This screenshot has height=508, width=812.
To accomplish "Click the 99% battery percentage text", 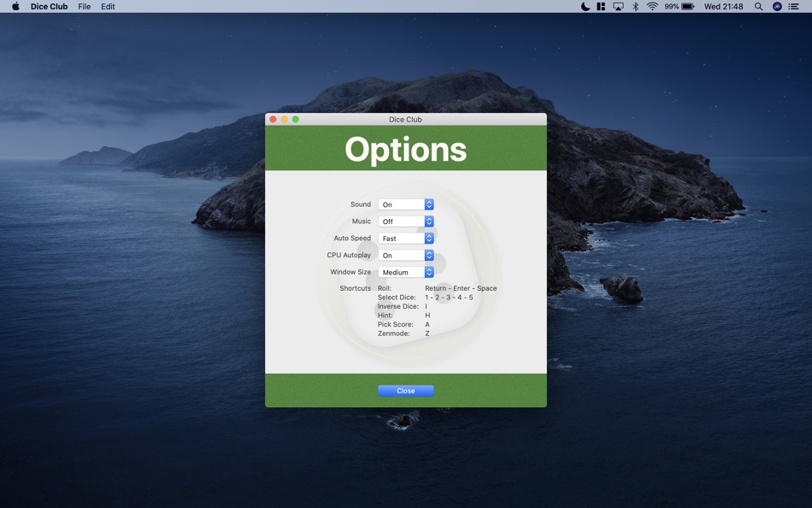I will (672, 6).
